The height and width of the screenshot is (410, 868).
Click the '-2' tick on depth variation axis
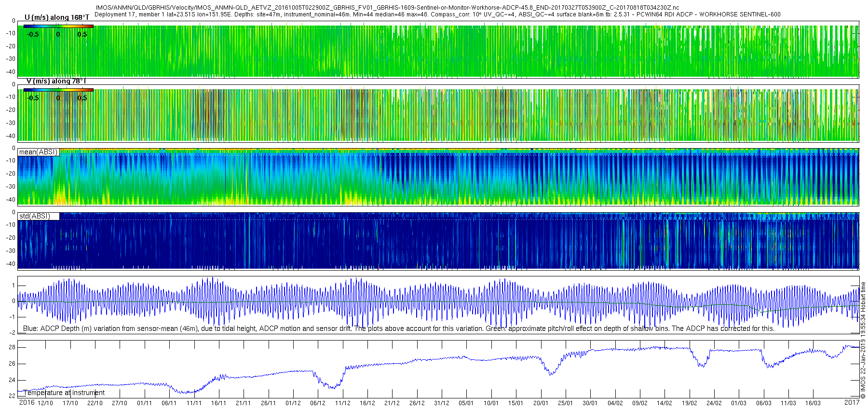click(x=13, y=333)
